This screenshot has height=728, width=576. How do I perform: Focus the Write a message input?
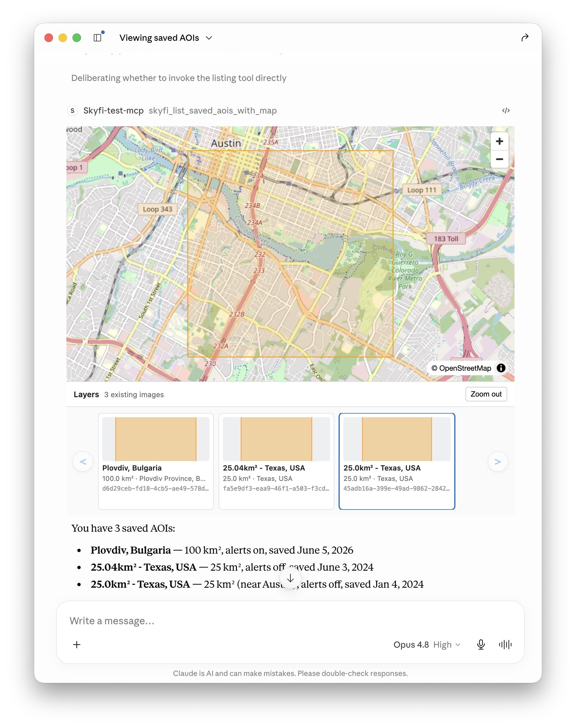coord(290,621)
